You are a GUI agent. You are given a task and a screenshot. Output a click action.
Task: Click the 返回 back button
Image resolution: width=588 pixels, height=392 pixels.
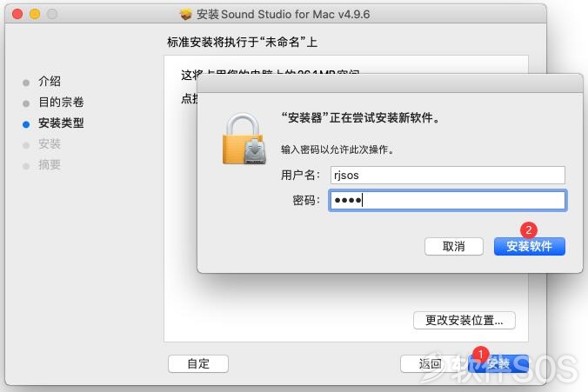click(430, 363)
